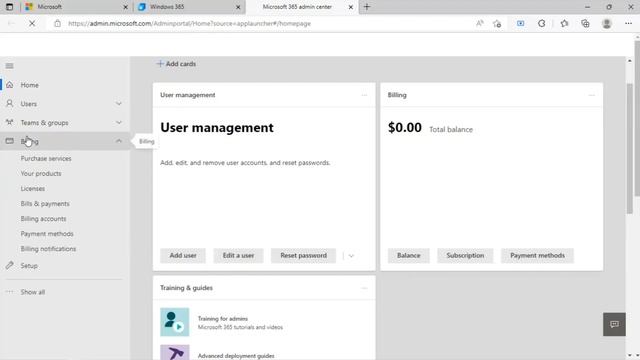Open Advanced deployment guides thumbnail
The width and height of the screenshot is (640, 360).
tap(175, 353)
